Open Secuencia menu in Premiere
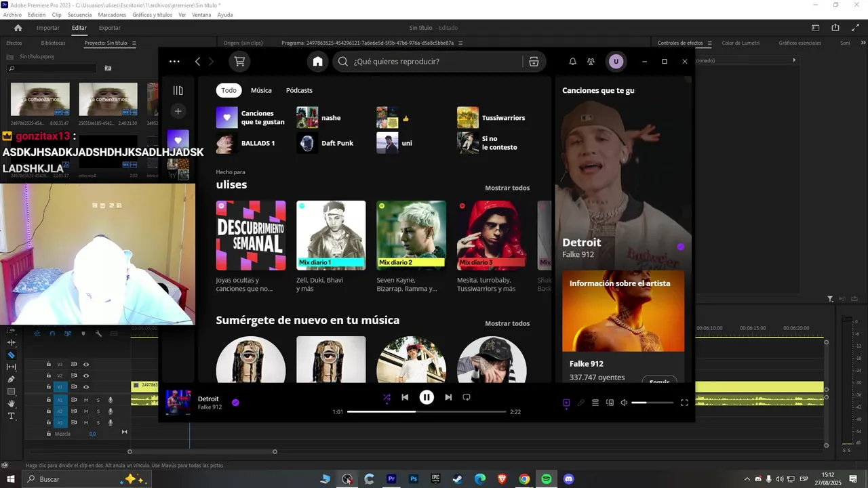 [79, 15]
